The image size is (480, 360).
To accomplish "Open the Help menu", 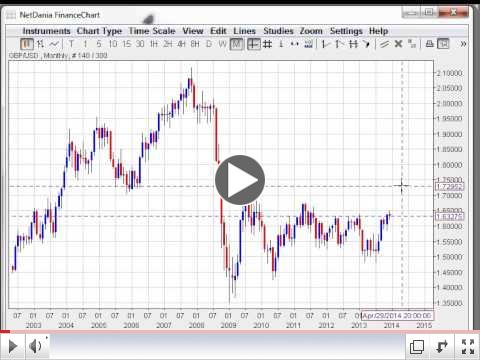I will pyautogui.click(x=378, y=31).
